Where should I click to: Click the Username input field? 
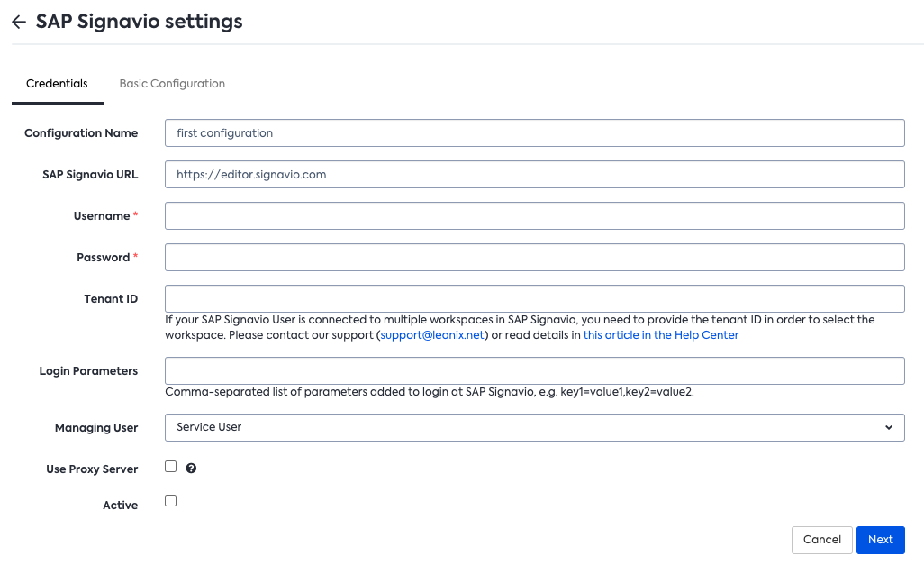(x=534, y=216)
